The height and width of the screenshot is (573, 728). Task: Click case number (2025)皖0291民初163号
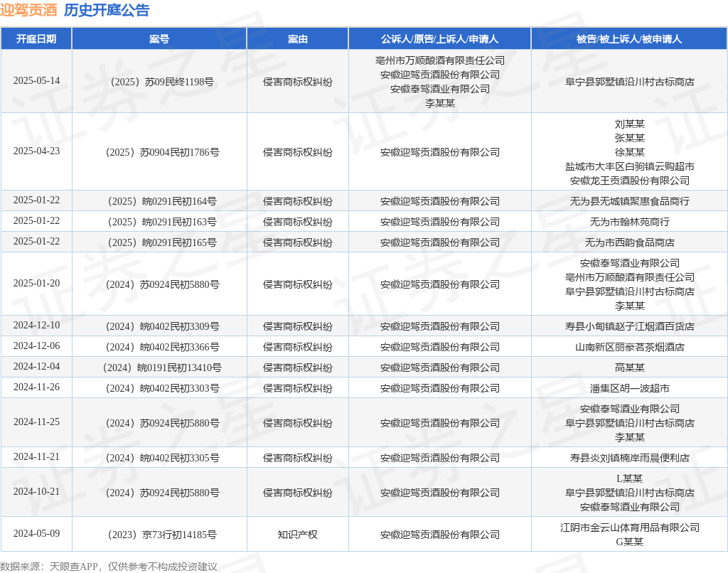tap(162, 222)
